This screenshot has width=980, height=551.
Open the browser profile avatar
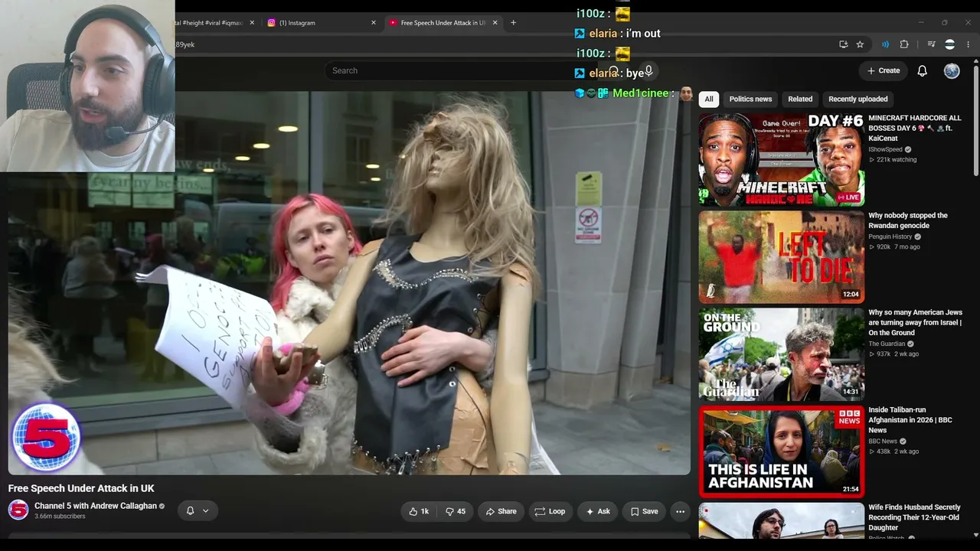click(x=950, y=44)
